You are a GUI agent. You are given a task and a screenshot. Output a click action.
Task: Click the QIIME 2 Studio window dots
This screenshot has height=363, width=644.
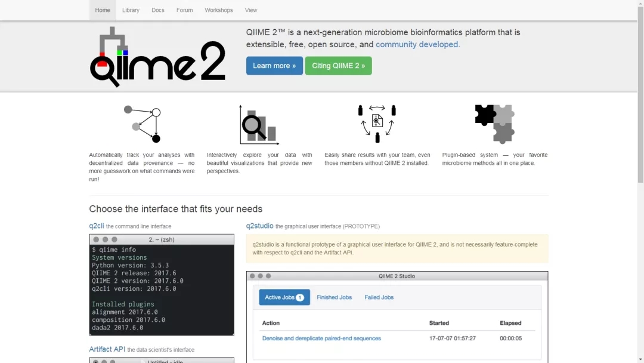point(260,276)
